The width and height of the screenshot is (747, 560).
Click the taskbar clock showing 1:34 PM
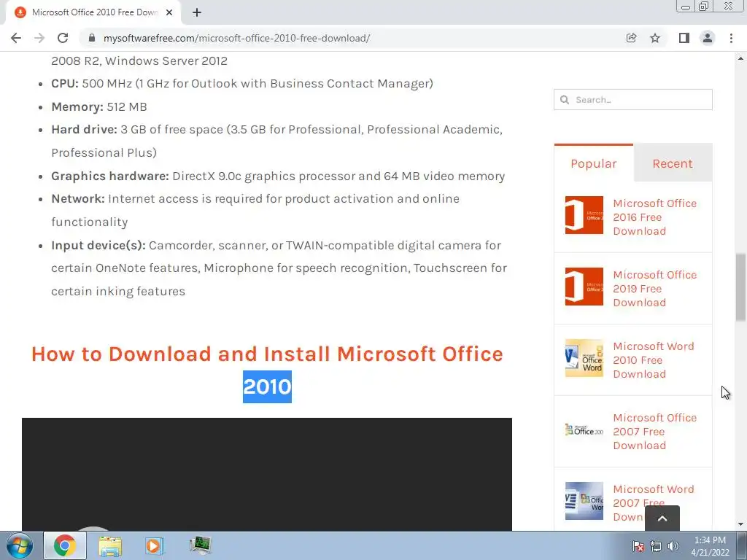[710, 546]
